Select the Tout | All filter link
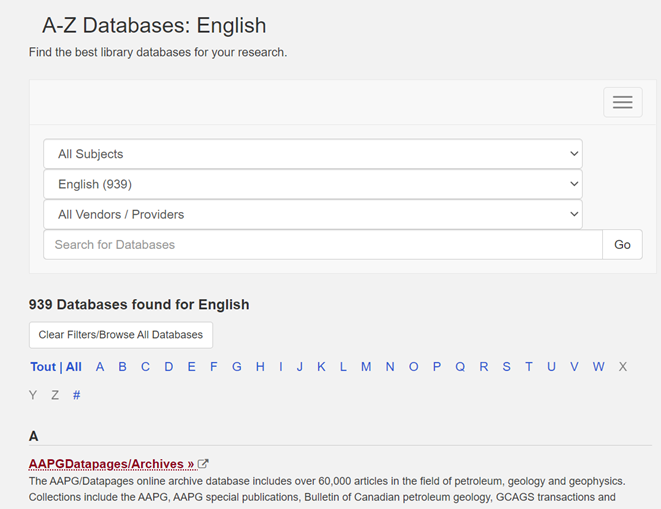The image size is (661, 509). (56, 367)
